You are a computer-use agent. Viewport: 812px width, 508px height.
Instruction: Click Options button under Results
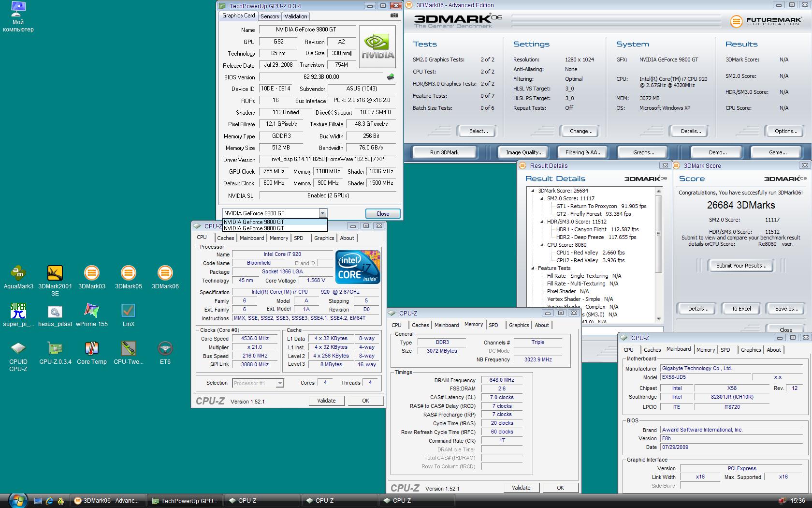(x=786, y=131)
